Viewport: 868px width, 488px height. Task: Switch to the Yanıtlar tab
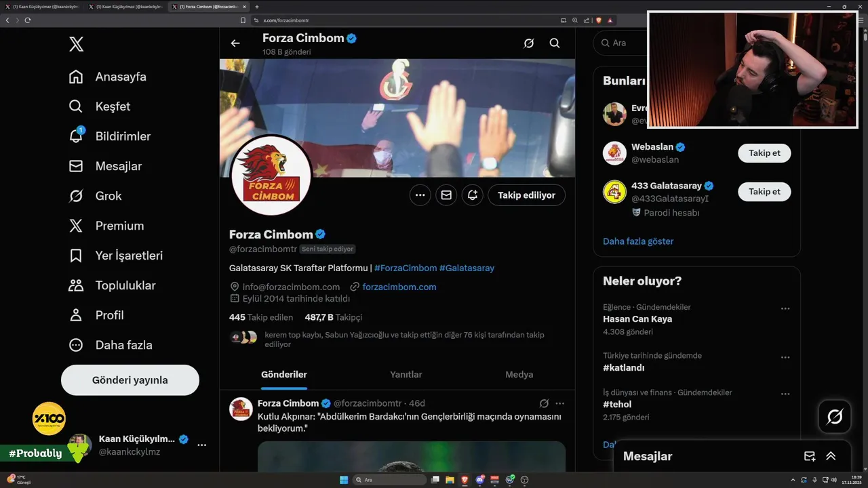tap(406, 374)
